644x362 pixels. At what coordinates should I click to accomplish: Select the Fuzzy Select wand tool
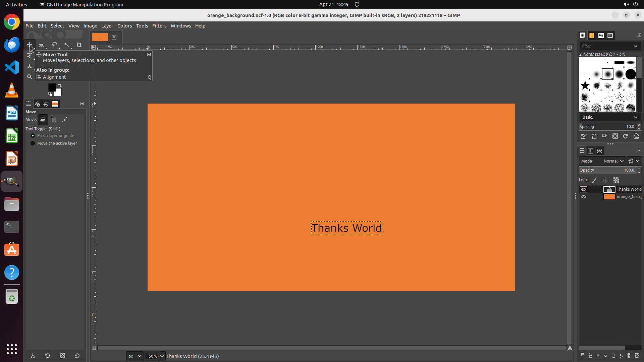[x=67, y=45]
